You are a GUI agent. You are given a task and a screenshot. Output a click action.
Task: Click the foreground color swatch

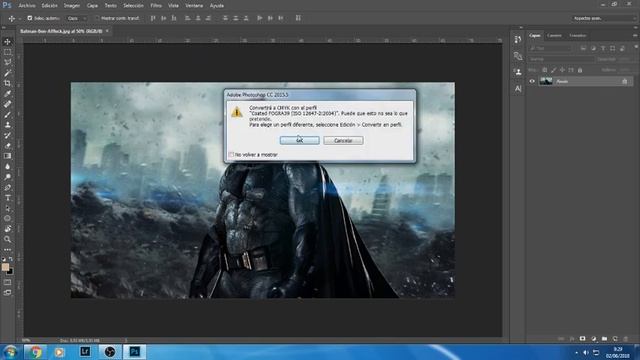(x=5, y=267)
